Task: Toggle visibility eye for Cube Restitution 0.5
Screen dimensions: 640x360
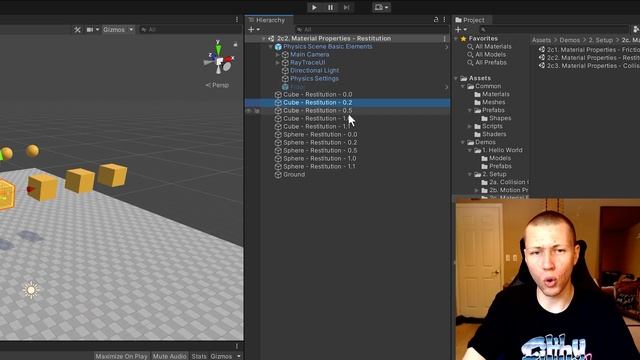Action: [248, 111]
